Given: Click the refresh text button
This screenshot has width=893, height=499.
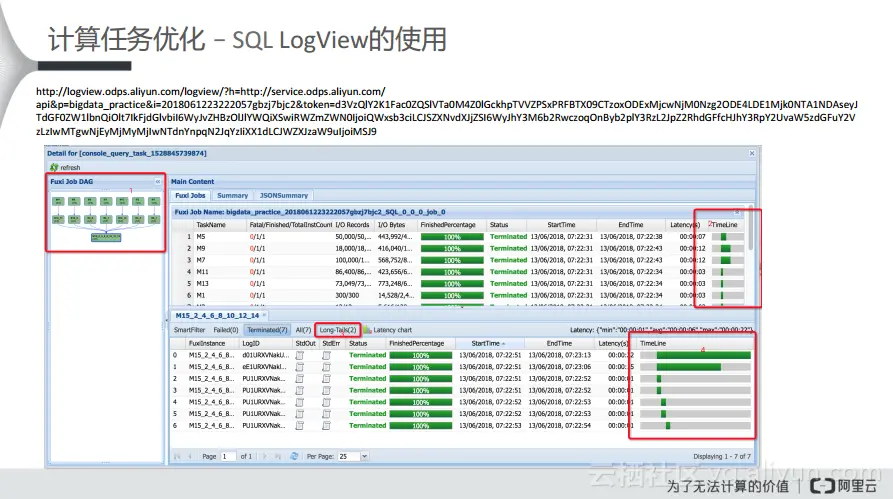Looking at the screenshot, I should (x=71, y=167).
